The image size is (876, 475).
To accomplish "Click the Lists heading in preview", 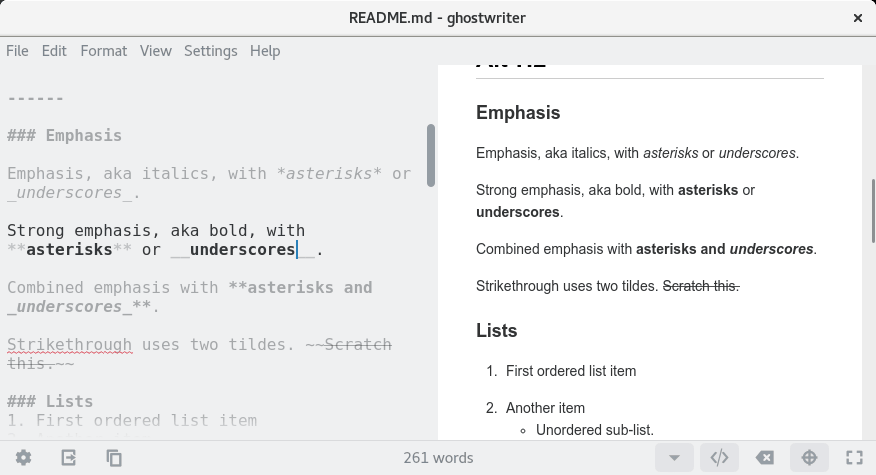I will 497,330.
